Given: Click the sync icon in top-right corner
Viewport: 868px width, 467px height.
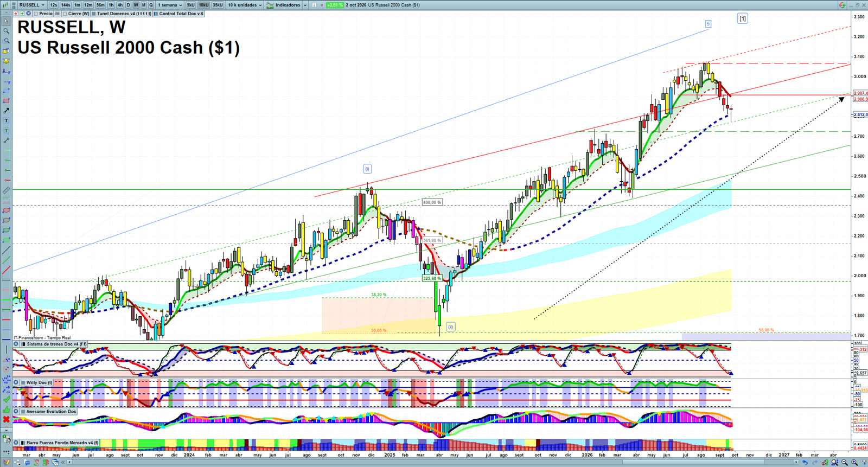Looking at the screenshot, I should [842, 5].
